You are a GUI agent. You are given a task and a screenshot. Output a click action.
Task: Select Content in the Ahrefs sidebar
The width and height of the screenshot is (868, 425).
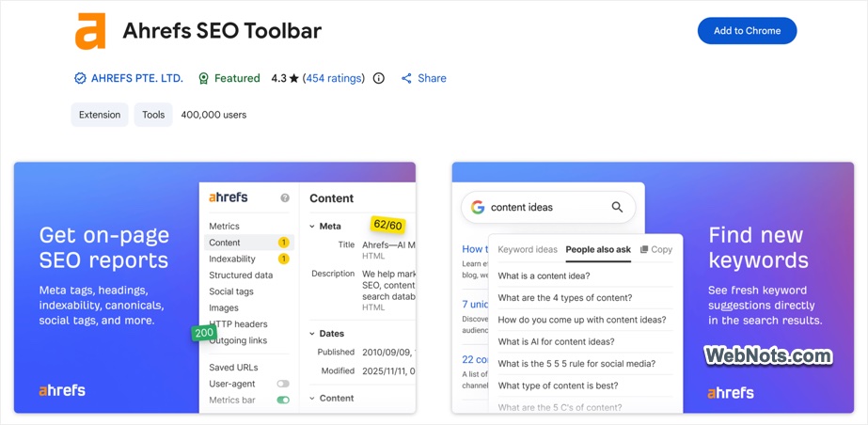tap(249, 243)
